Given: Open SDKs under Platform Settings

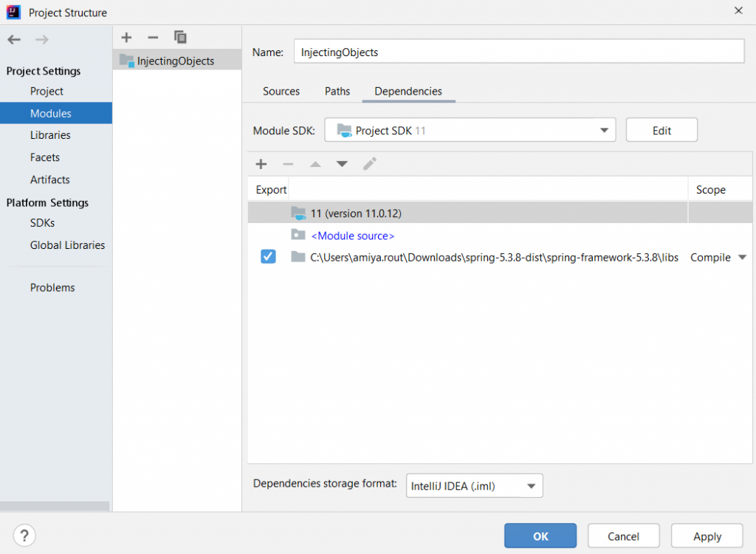Looking at the screenshot, I should point(42,223).
